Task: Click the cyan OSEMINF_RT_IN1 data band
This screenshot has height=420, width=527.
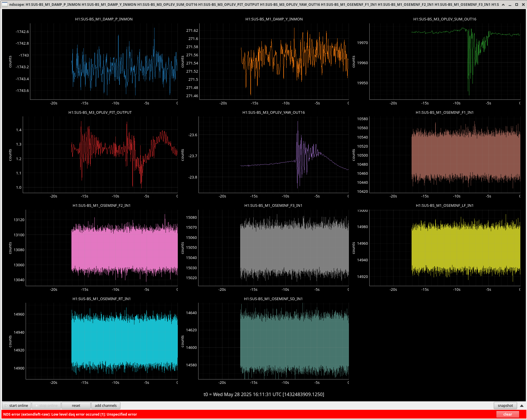Action: (x=124, y=341)
